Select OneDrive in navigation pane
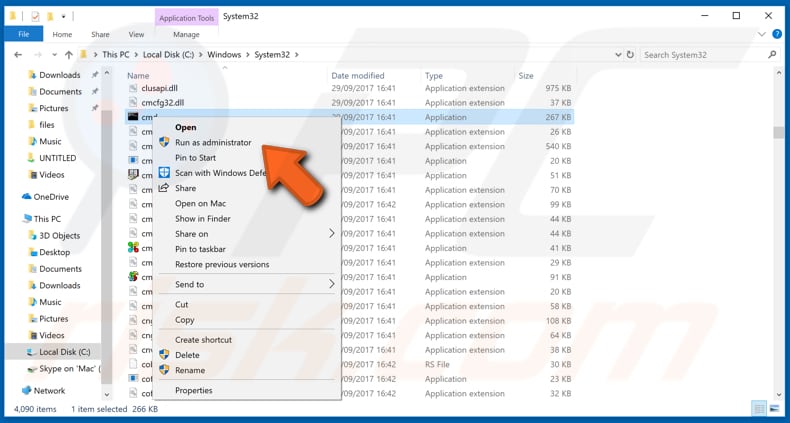Image resolution: width=790 pixels, height=423 pixels. pos(51,197)
